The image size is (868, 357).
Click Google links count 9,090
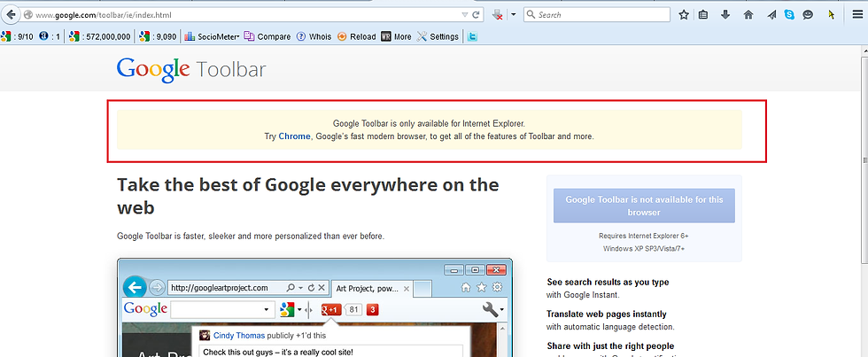[x=158, y=36]
